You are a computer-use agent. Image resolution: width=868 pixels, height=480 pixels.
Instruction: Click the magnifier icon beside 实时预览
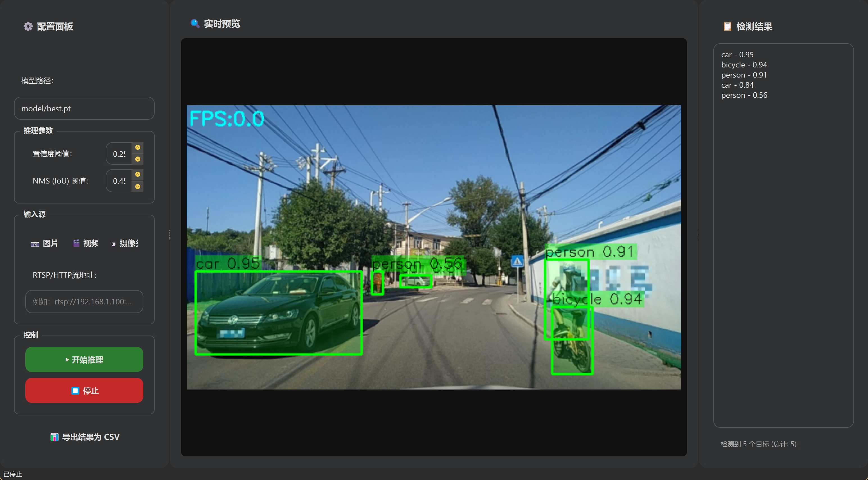(x=195, y=23)
